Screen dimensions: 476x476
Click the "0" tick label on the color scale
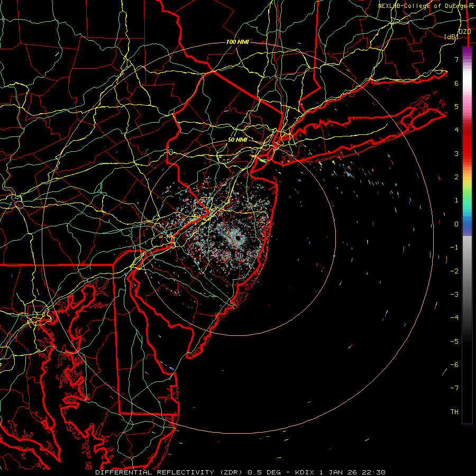click(456, 224)
